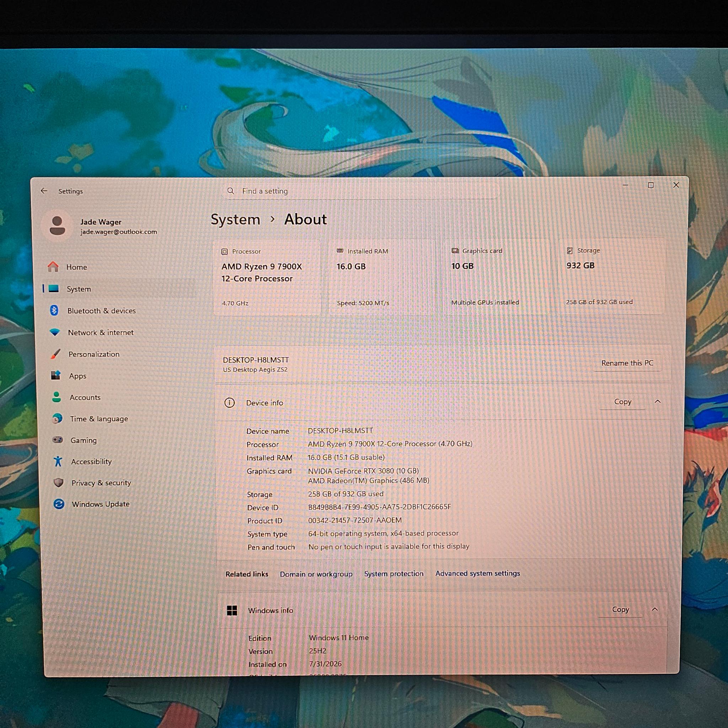Image resolution: width=728 pixels, height=728 pixels.
Task: Open the Processor summary card
Action: point(267,277)
